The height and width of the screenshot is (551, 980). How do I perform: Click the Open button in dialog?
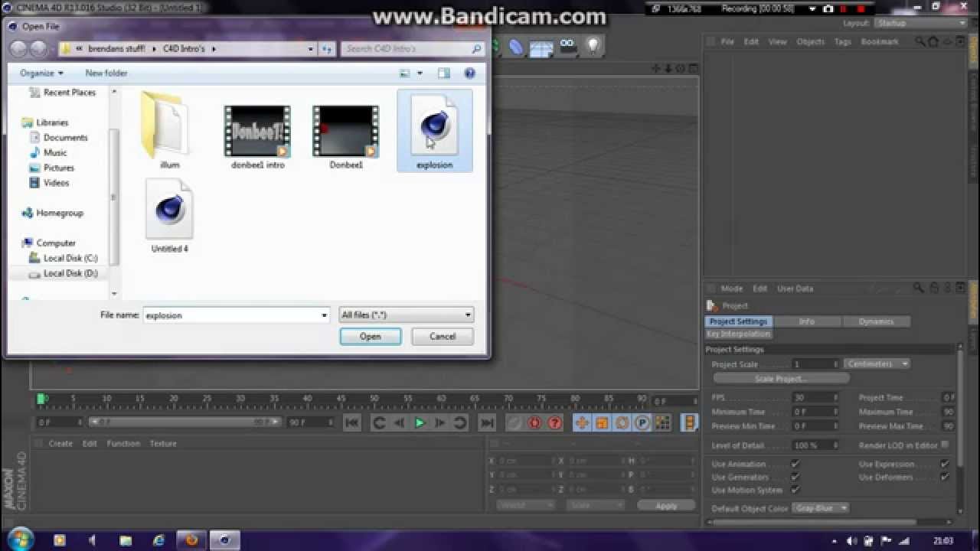pyautogui.click(x=371, y=337)
